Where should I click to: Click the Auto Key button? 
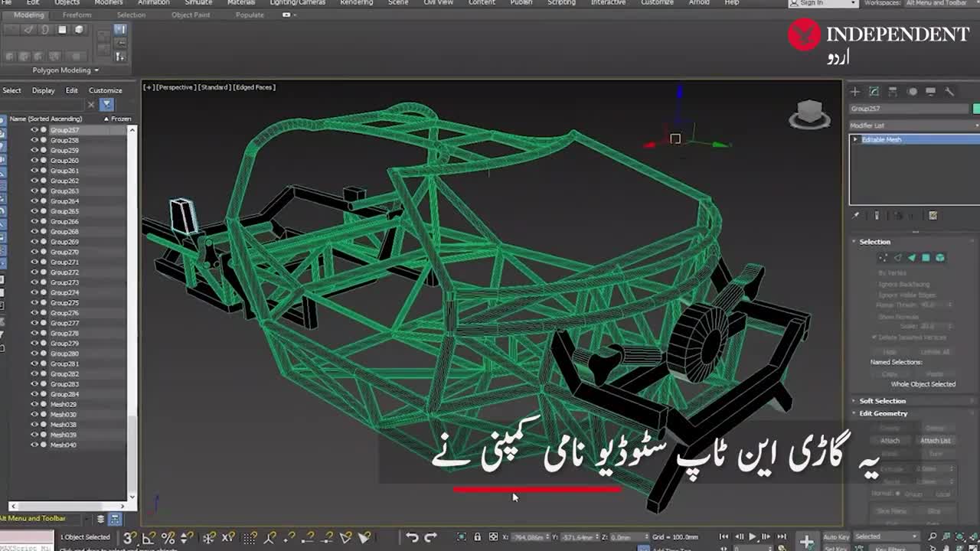836,536
